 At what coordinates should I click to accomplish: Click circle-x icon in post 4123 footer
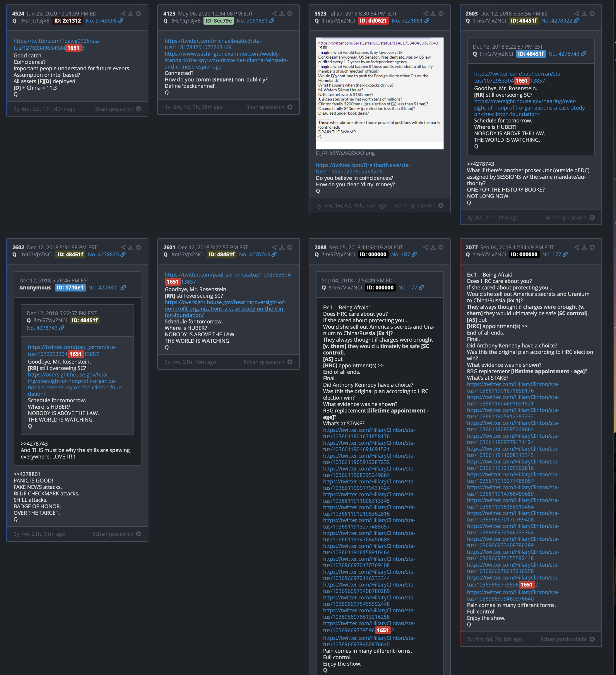coord(290,107)
